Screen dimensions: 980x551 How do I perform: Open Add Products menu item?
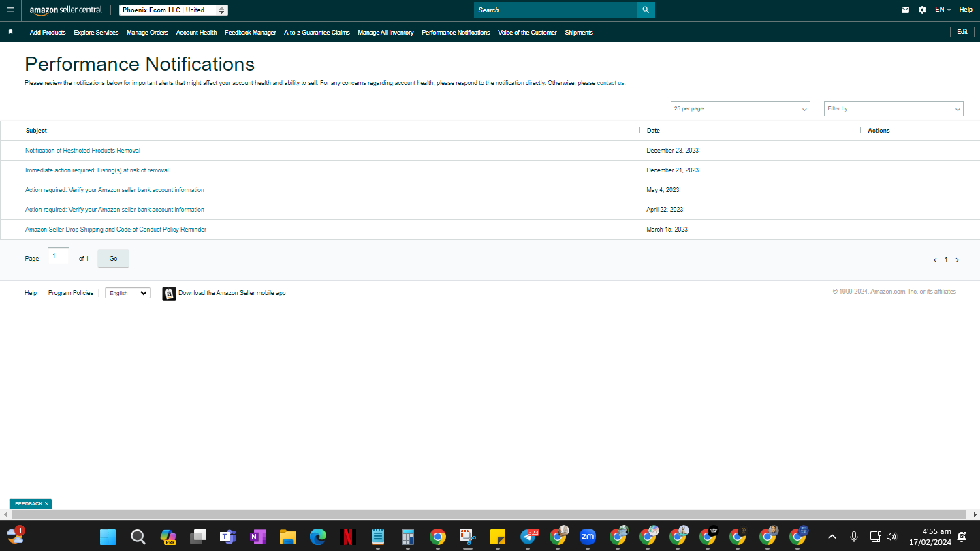coord(48,33)
